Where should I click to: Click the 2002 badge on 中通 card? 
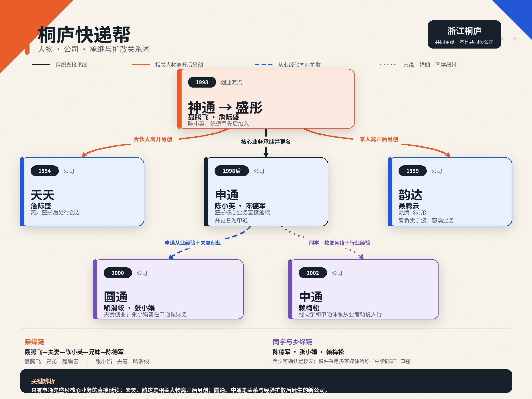click(x=313, y=273)
